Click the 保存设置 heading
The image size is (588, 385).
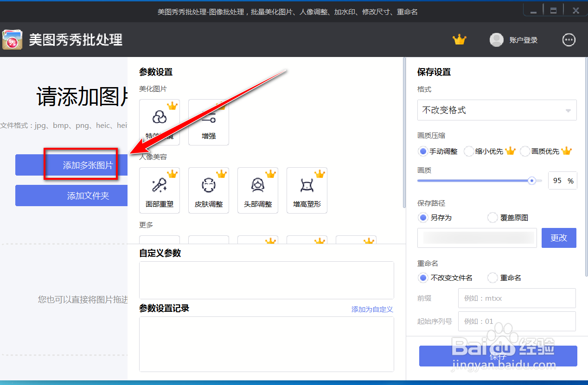[434, 72]
